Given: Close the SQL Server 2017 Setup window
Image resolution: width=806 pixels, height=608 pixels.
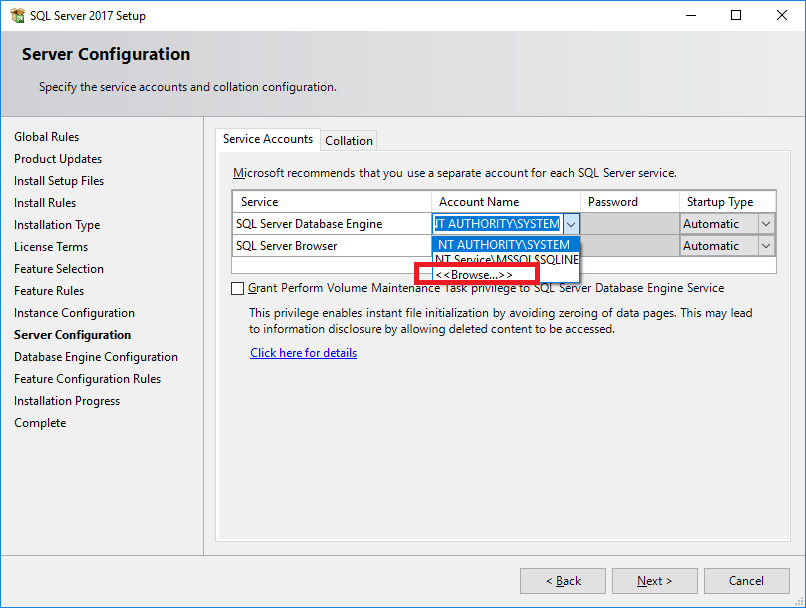Looking at the screenshot, I should [x=781, y=15].
